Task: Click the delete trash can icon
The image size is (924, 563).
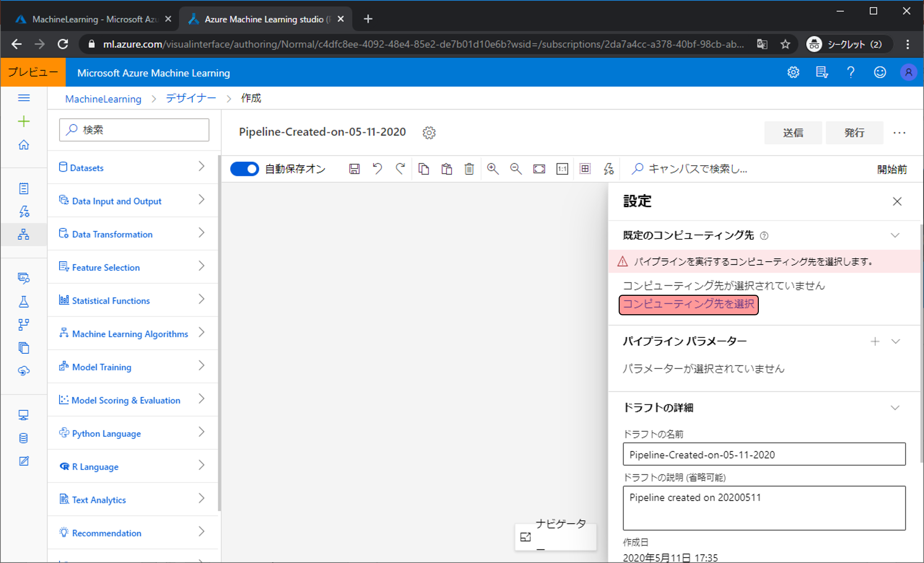Action: (469, 169)
